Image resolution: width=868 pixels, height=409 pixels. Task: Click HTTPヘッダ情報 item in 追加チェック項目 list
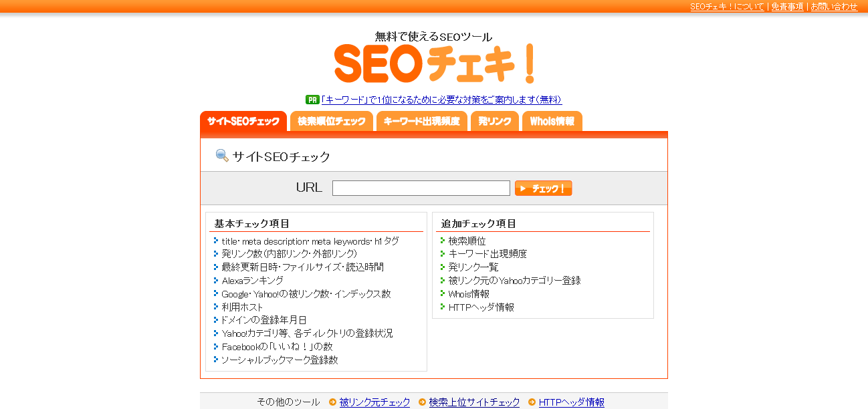481,307
